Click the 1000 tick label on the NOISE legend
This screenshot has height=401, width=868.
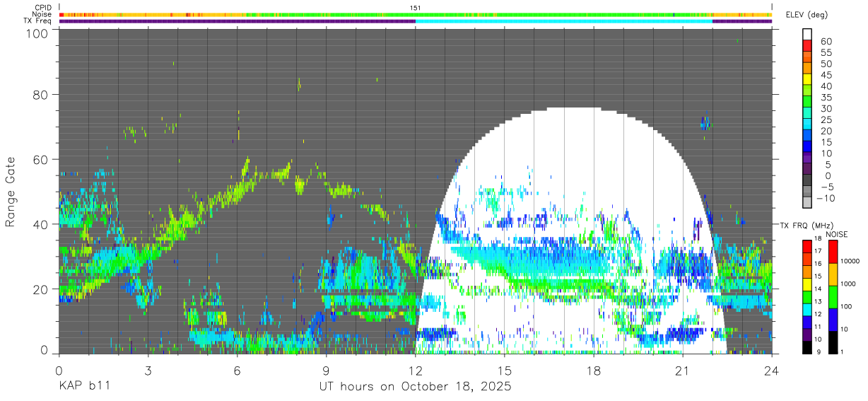(850, 284)
